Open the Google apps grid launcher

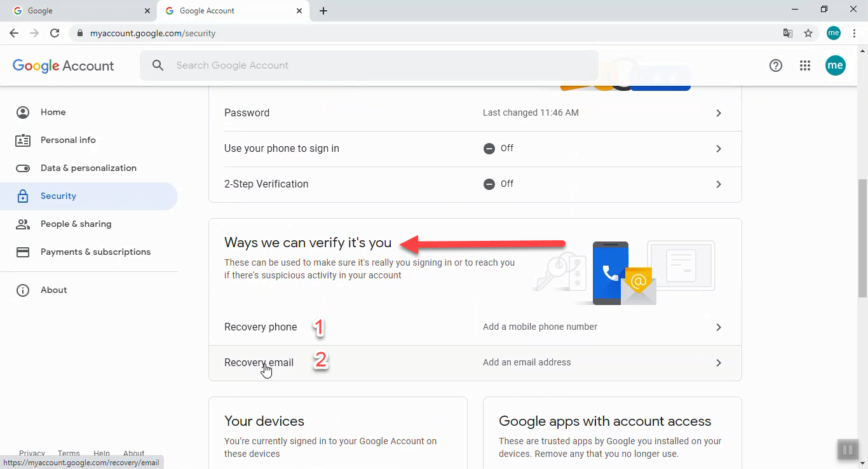pyautogui.click(x=805, y=65)
